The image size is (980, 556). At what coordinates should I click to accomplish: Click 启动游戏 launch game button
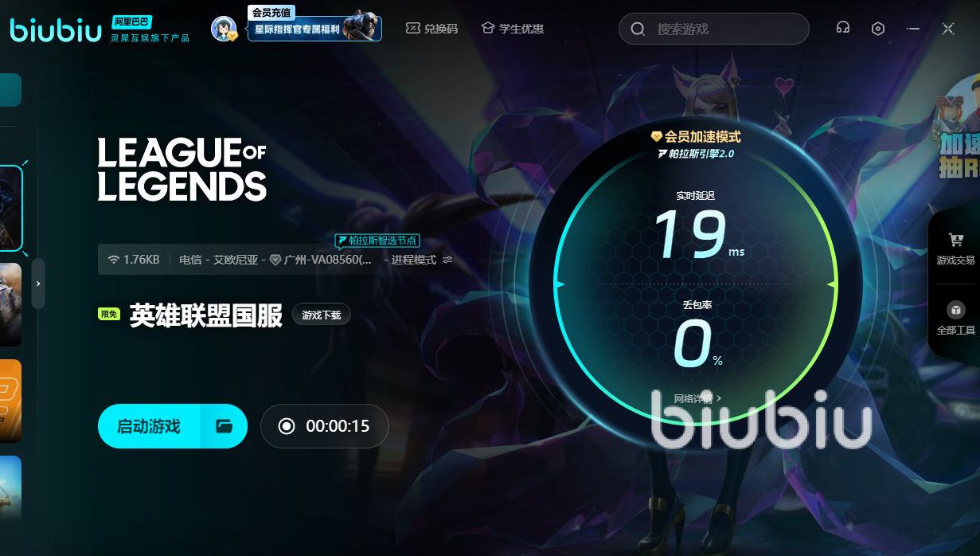click(149, 426)
